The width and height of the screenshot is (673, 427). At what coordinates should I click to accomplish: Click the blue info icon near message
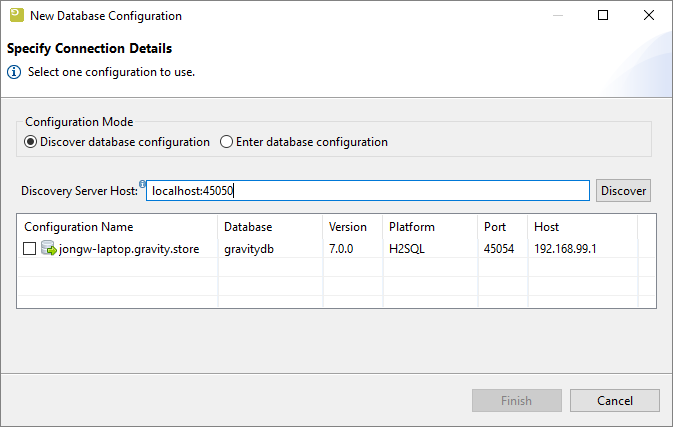pos(14,72)
